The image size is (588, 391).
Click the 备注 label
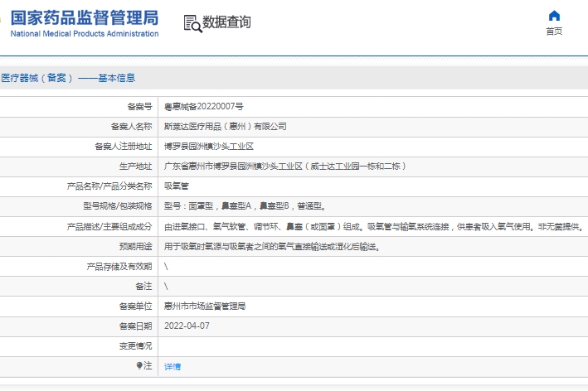coord(143,287)
